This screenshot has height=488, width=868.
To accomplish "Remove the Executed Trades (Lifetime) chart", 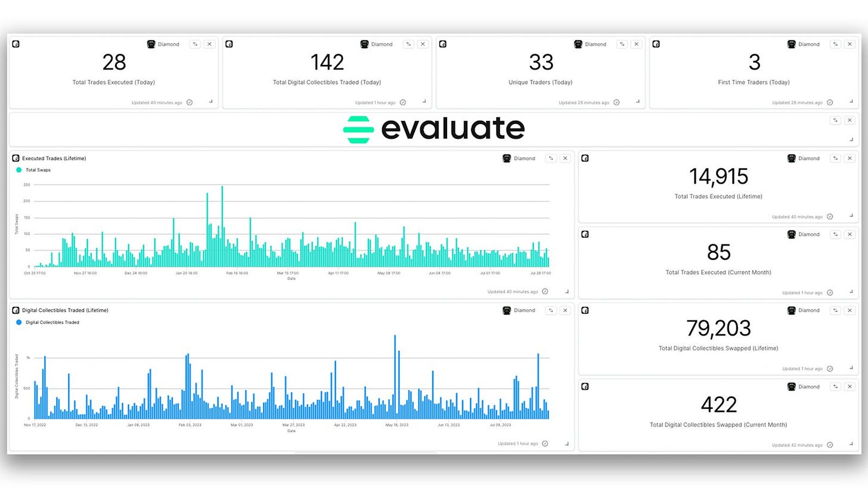I will click(x=565, y=158).
